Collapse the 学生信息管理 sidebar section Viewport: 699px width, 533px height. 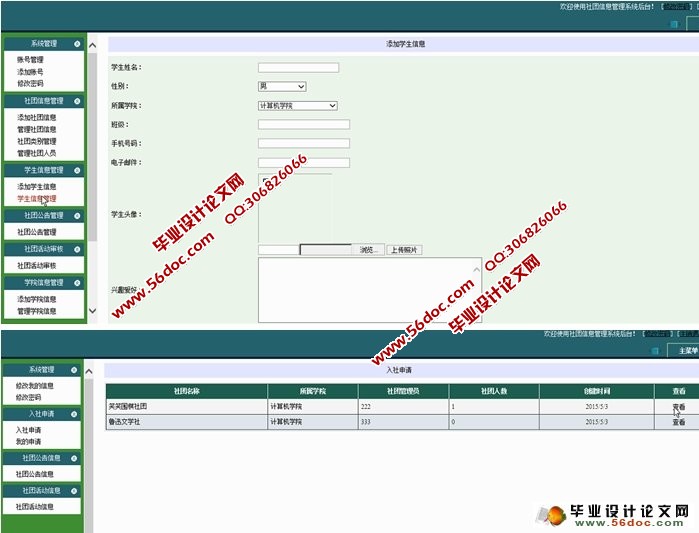(x=77, y=170)
